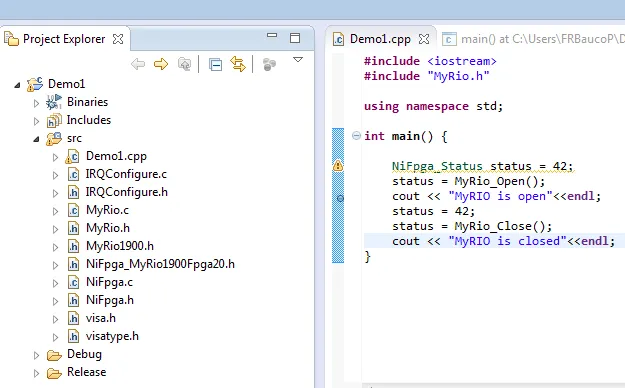This screenshot has height=388, width=625.
Task: Minimize the Project Explorer panel
Action: pos(272,35)
